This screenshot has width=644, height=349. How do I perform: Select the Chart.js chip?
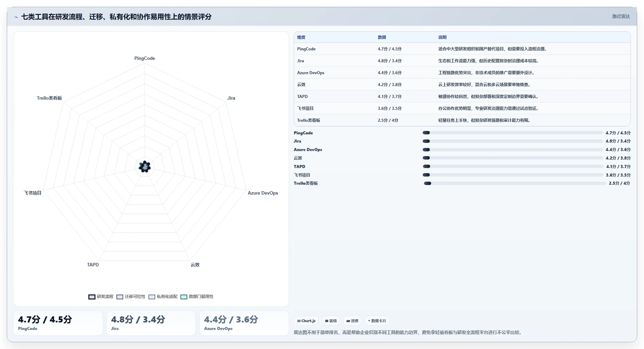pyautogui.click(x=306, y=321)
